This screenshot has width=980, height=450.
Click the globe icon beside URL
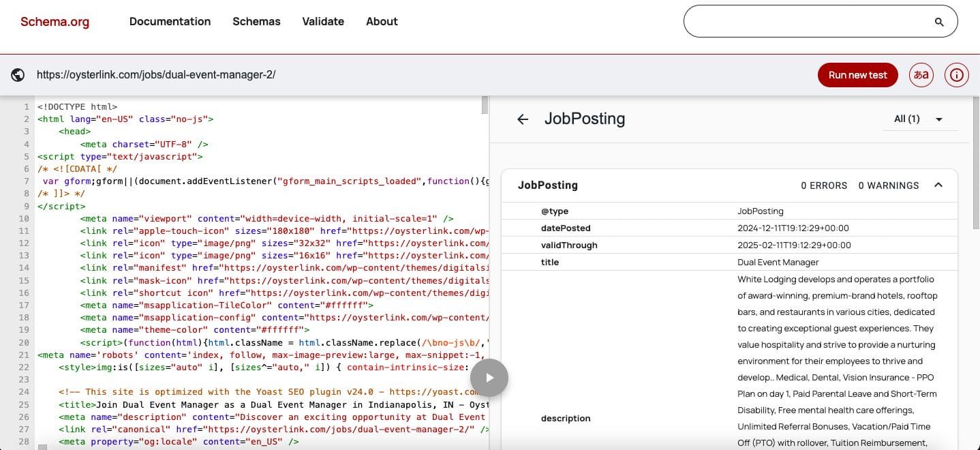(18, 75)
